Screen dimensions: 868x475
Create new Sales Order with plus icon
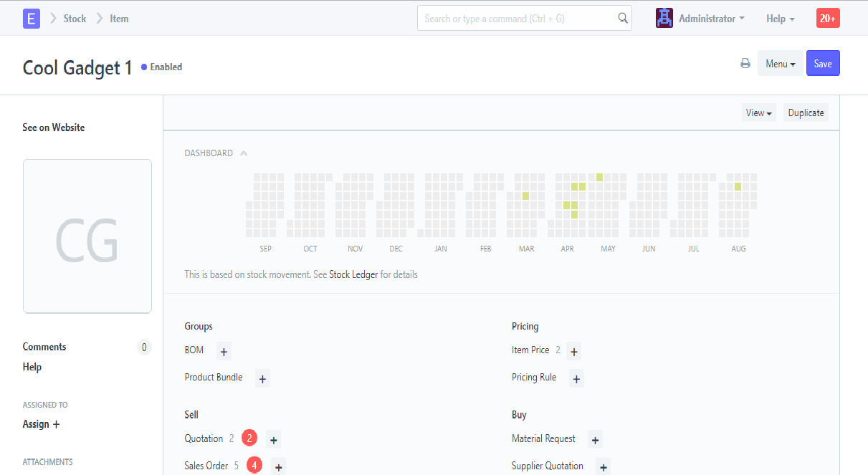tap(279, 466)
